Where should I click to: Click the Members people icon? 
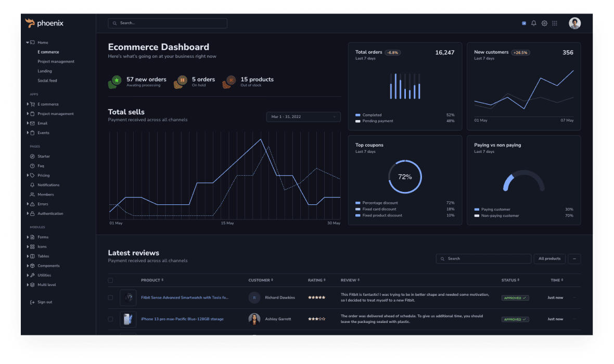[x=32, y=194]
